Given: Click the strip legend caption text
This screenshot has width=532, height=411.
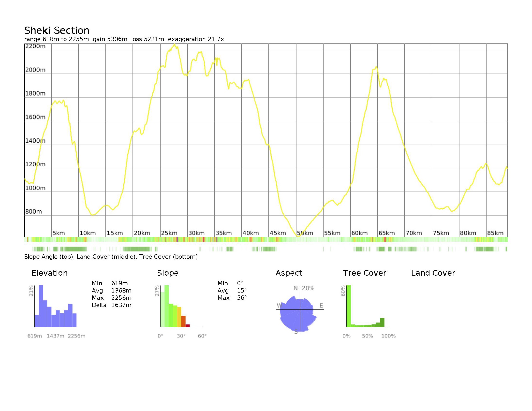Looking at the screenshot, I should 111,257.
